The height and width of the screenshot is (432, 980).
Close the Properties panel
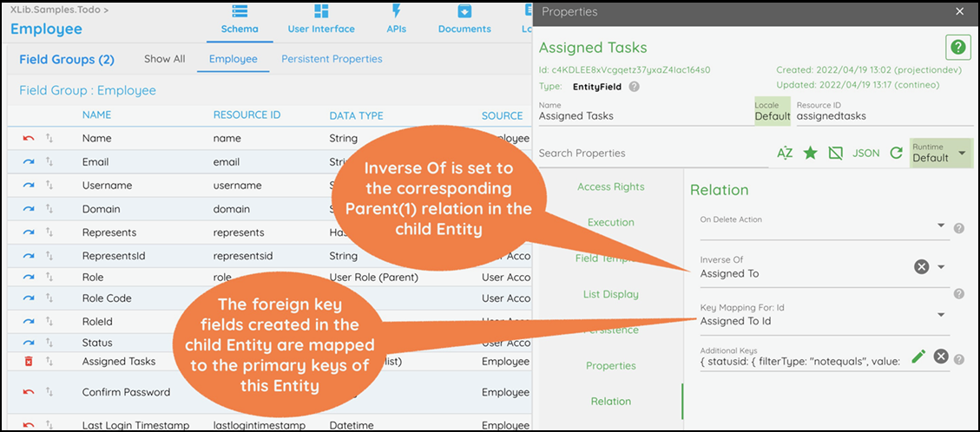pyautogui.click(x=959, y=12)
